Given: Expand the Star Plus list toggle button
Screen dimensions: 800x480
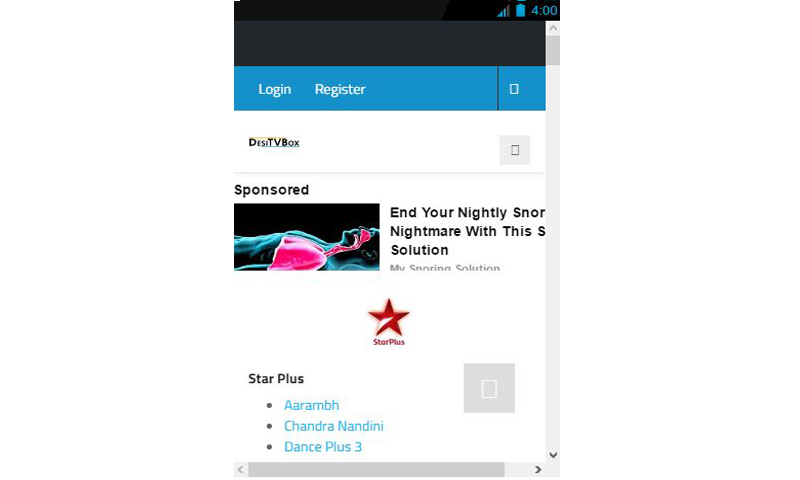Looking at the screenshot, I should tap(489, 388).
